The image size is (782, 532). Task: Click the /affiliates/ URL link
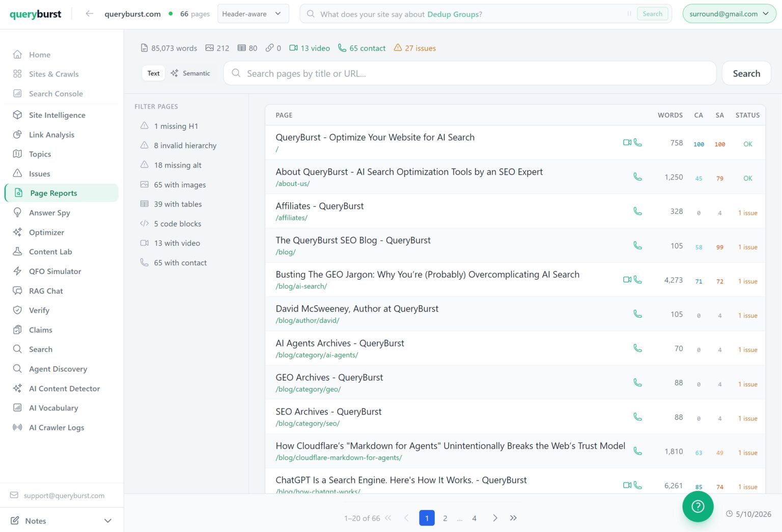(x=291, y=218)
